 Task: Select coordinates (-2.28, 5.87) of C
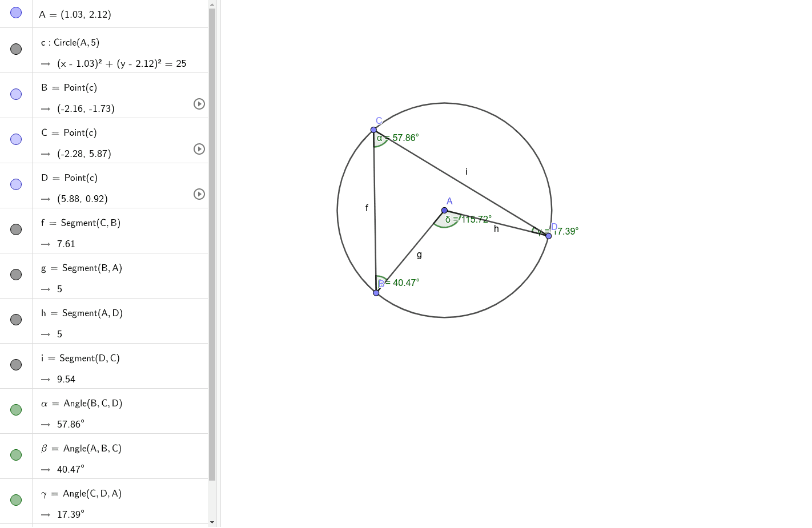pyautogui.click(x=84, y=154)
